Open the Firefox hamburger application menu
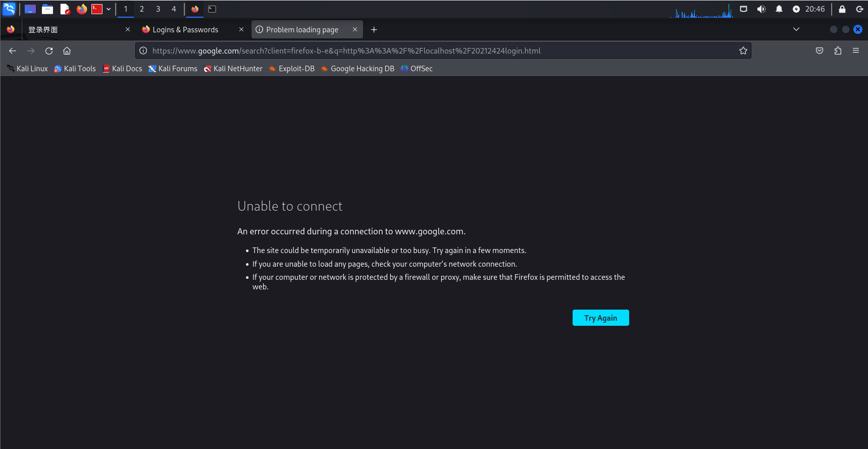 [856, 51]
